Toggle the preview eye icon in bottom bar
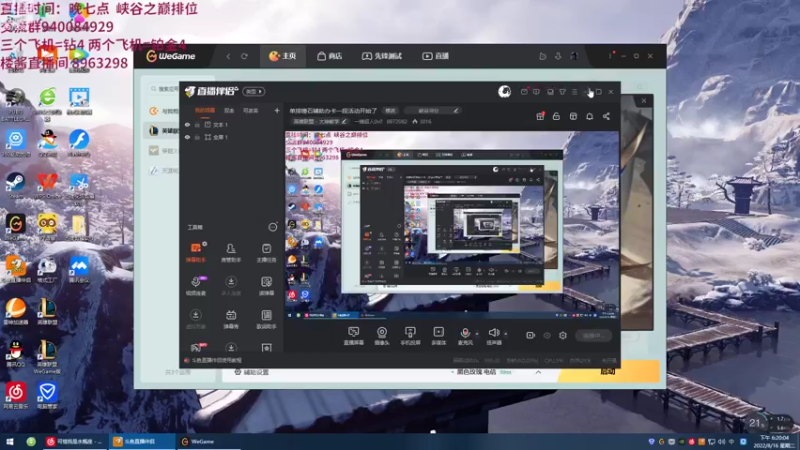Image resolution: width=800 pixels, height=450 pixels. tap(547, 335)
